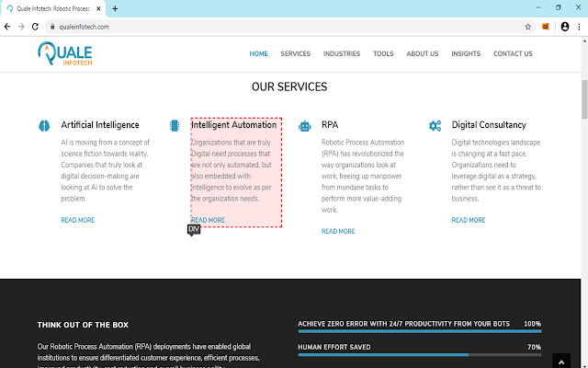Open a new tab with plus icon
The image size is (588, 368).
point(115,8)
